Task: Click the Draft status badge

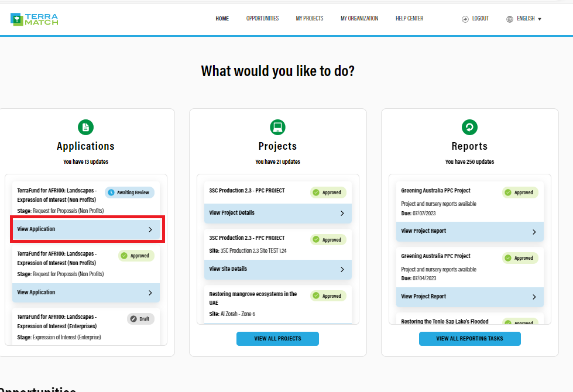Action: (140, 319)
